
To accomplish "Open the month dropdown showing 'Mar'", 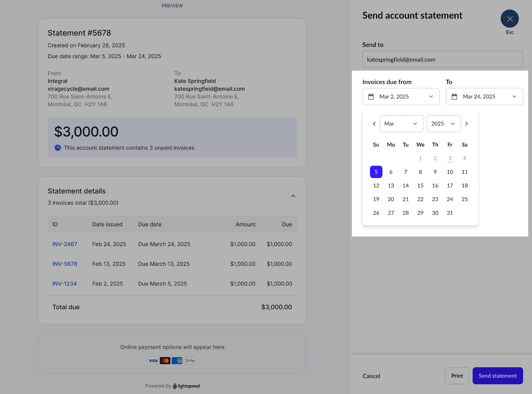I will pyautogui.click(x=401, y=123).
